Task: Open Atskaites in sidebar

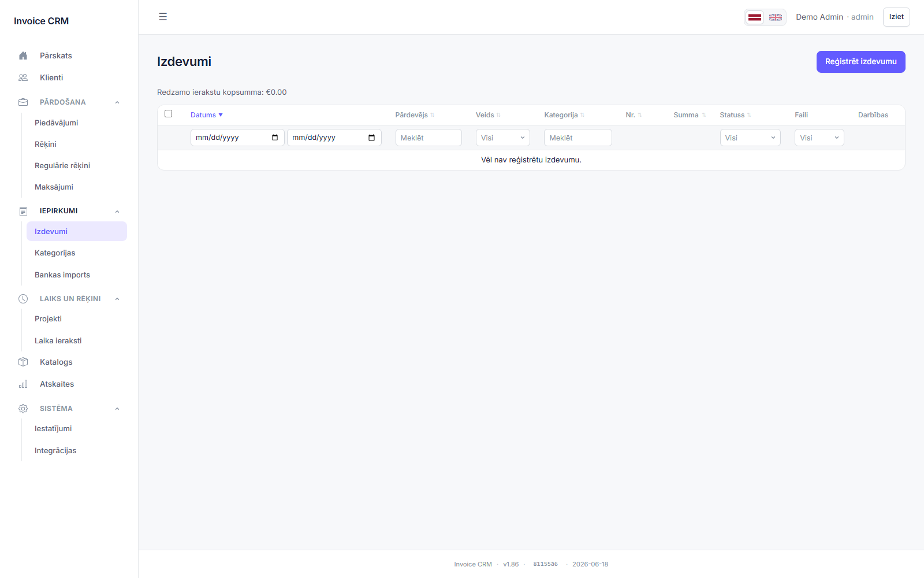Action: point(57,384)
